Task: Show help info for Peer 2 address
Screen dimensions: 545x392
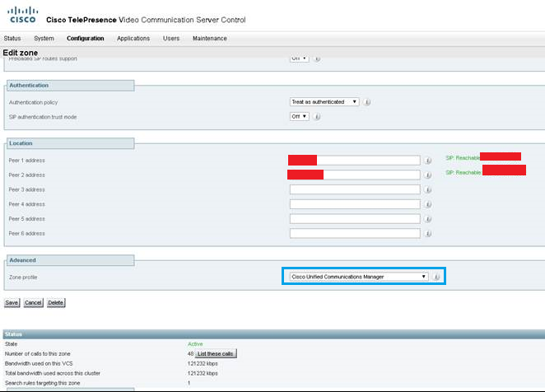Action: 429,175
